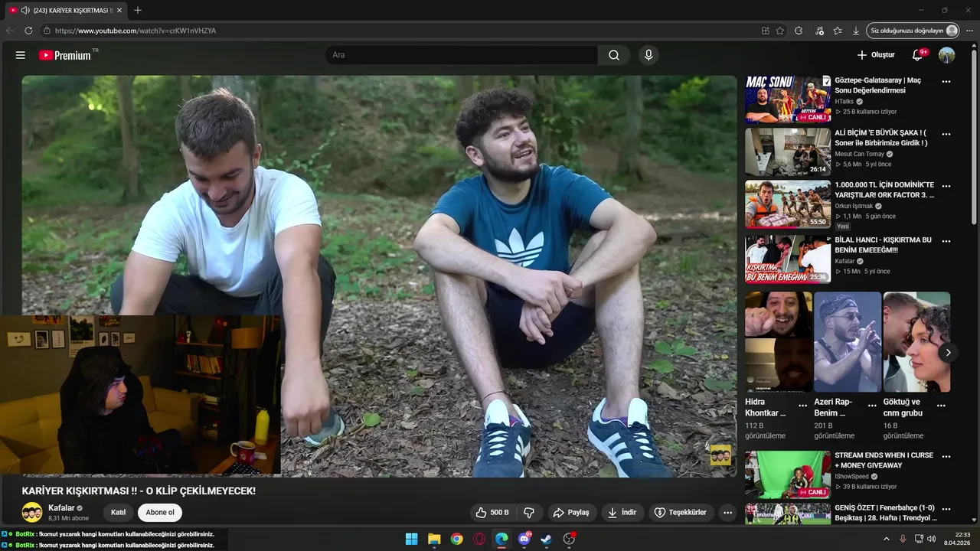Open options for Göktuğ ve cnm grubu short
The image size is (980, 551).
tap(941, 406)
